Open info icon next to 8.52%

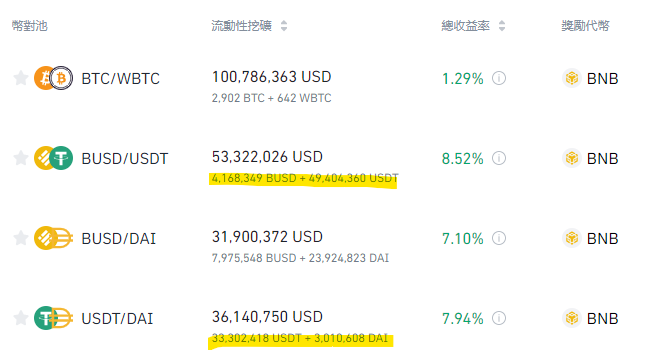(x=499, y=158)
